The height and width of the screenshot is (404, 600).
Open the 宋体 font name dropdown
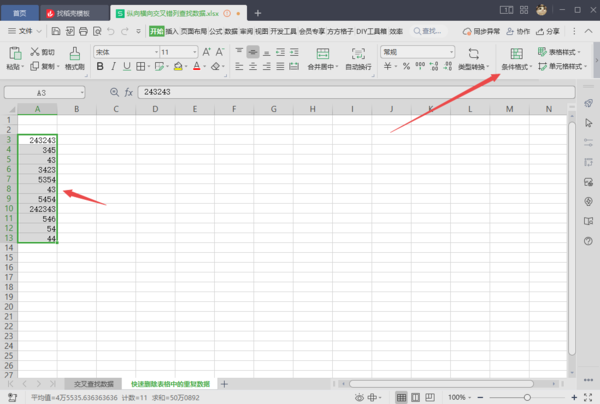pos(123,51)
